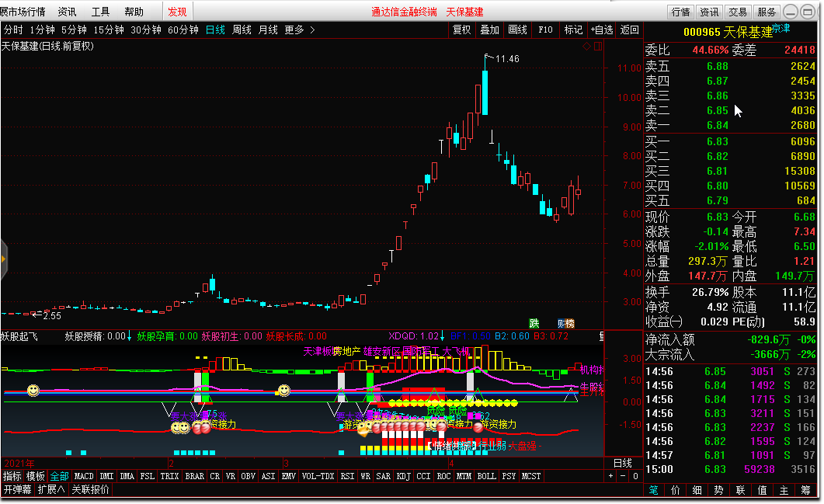Click the 返回 back button
The image size is (824, 504).
(630, 30)
